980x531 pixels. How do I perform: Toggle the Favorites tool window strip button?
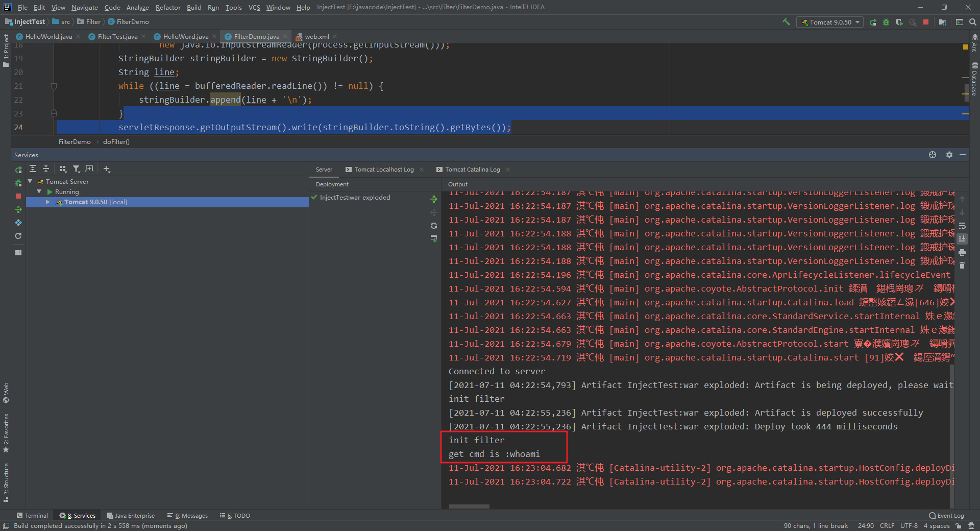tap(6, 433)
